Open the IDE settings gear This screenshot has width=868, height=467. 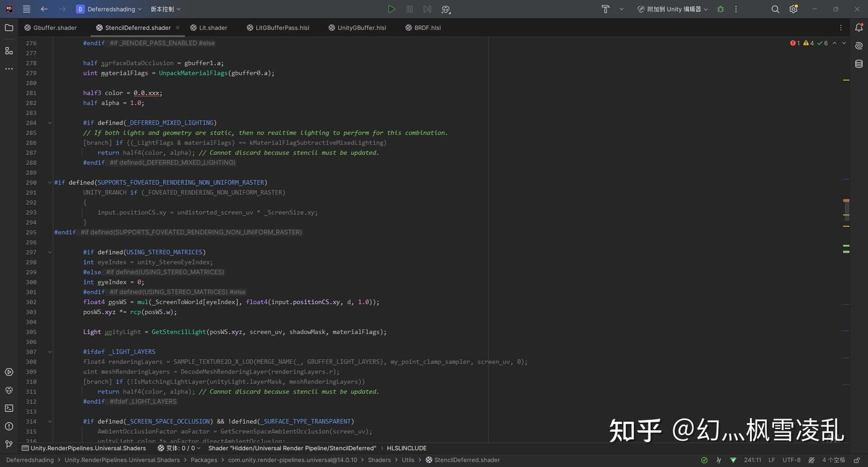[x=793, y=9]
